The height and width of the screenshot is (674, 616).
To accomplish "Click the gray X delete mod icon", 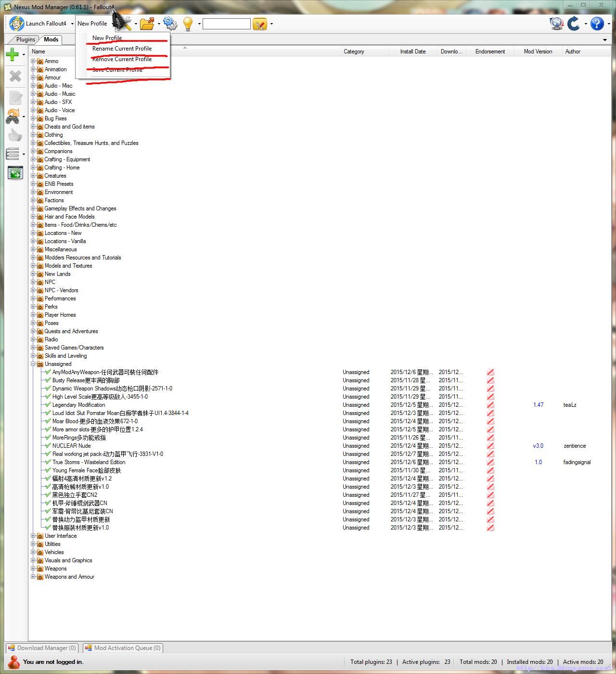I will [x=15, y=76].
